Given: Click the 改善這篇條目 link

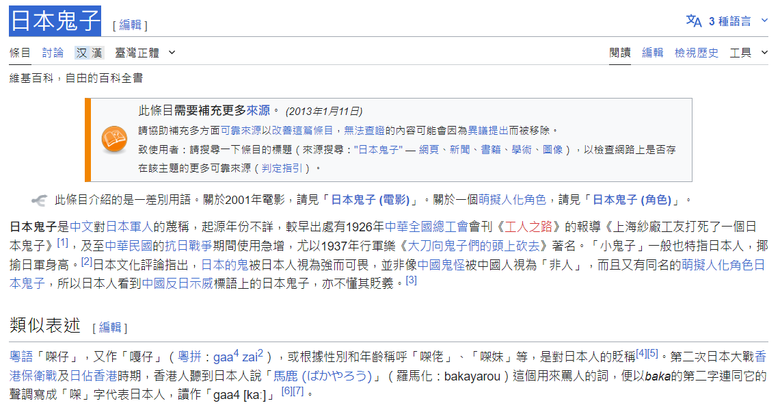Looking at the screenshot, I should tap(302, 130).
